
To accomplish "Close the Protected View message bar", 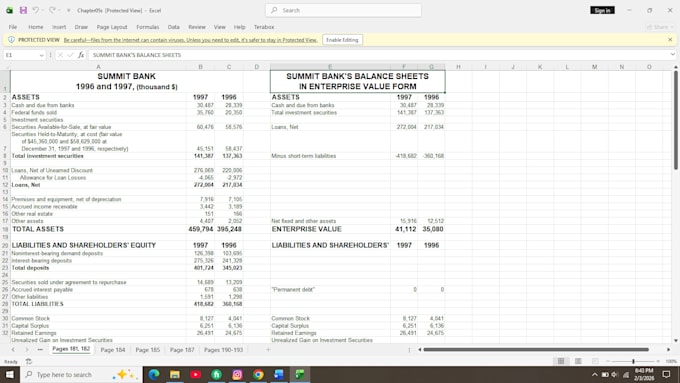I will [670, 39].
